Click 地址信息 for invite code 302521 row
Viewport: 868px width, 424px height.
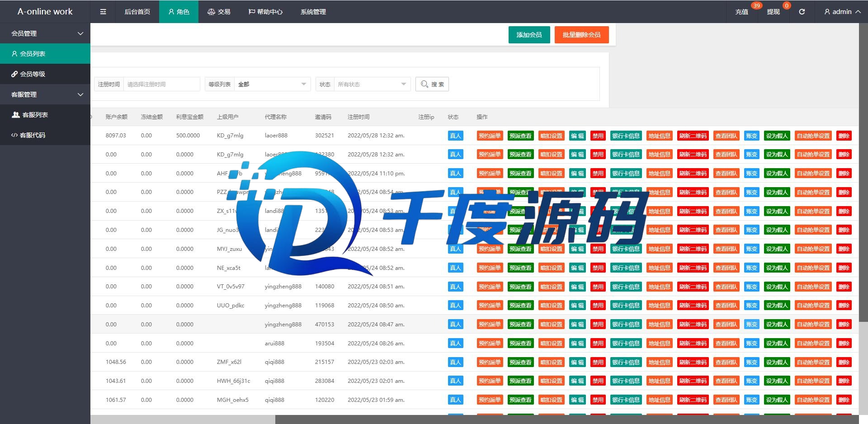coord(660,136)
